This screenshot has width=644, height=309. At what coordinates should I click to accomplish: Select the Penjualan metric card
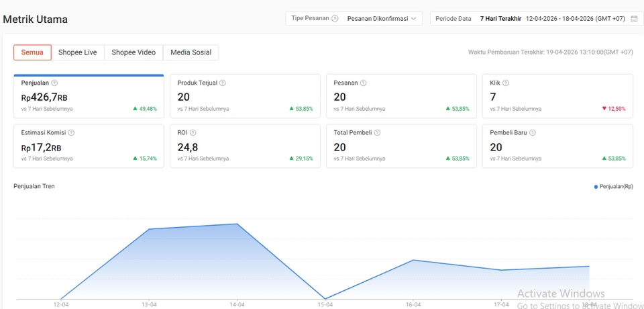[x=89, y=95]
